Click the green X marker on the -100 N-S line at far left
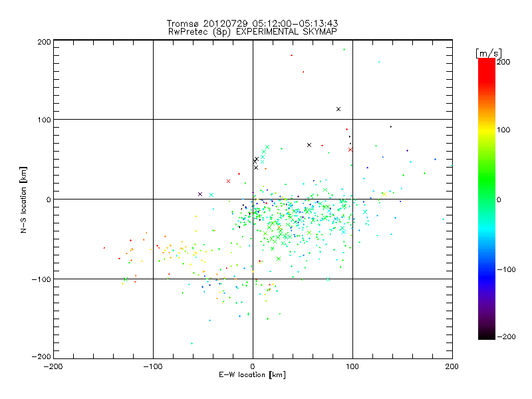Screen dimensions: 532x399 click(x=126, y=279)
